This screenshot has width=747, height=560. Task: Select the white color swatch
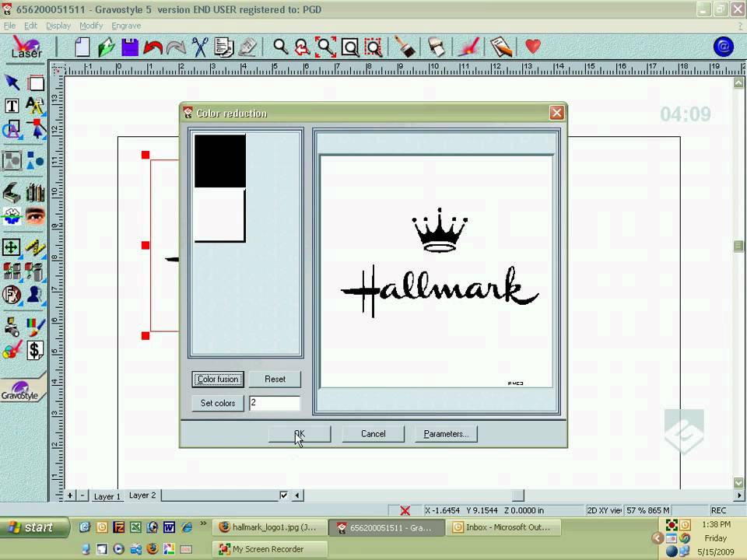[x=219, y=215]
